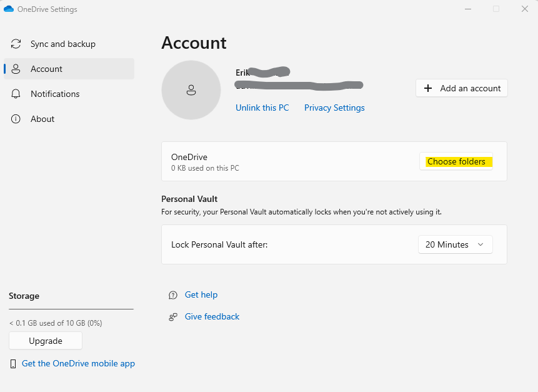Screen dimensions: 538x392
Task: Open the Sync and backup section
Action: tap(69, 44)
